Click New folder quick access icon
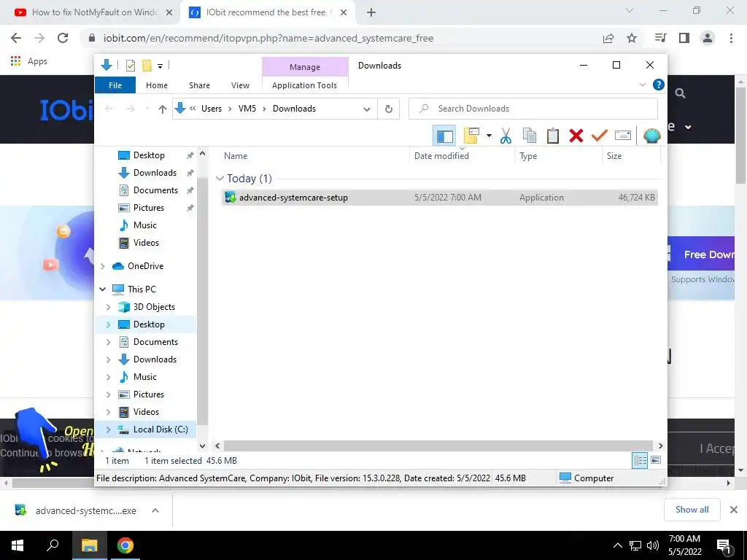 (147, 66)
